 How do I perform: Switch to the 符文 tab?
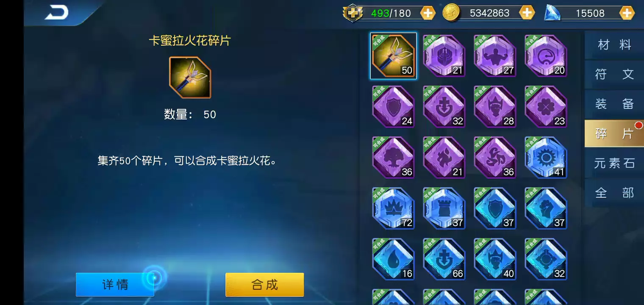614,74
